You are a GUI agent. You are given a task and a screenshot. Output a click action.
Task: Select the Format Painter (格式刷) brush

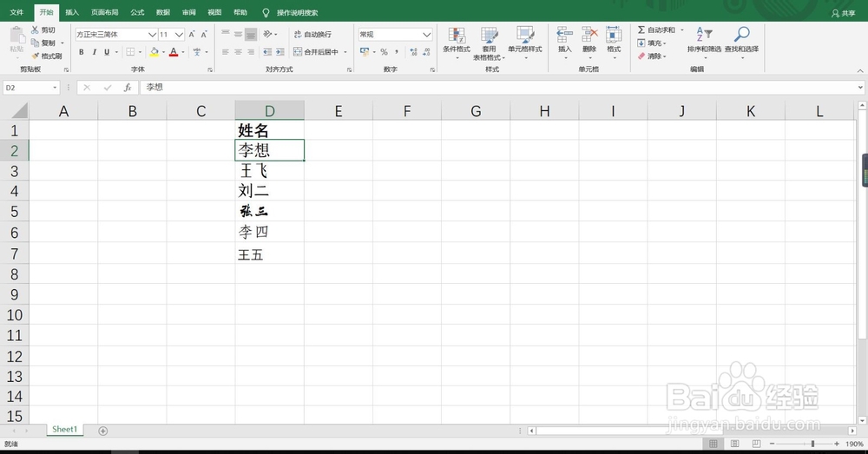tap(35, 56)
